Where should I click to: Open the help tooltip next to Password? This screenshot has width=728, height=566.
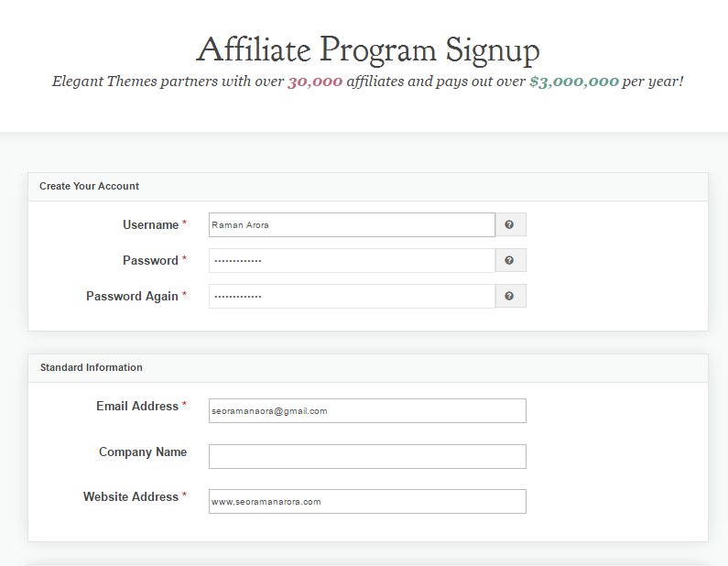(510, 260)
